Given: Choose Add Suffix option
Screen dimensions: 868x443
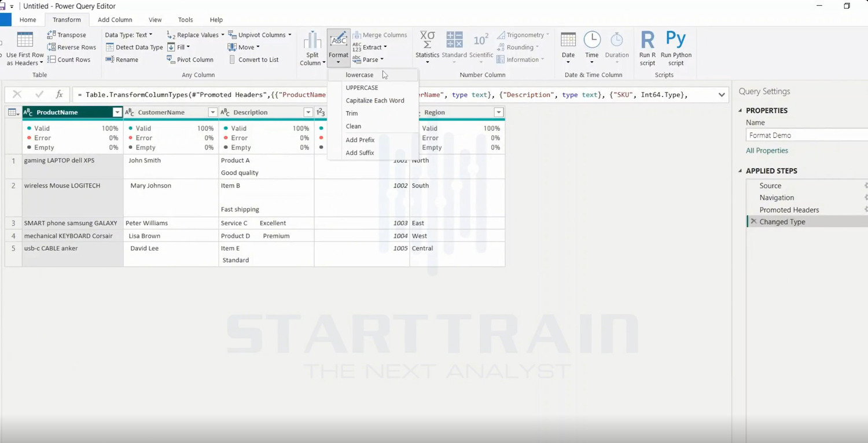Looking at the screenshot, I should (372, 152).
